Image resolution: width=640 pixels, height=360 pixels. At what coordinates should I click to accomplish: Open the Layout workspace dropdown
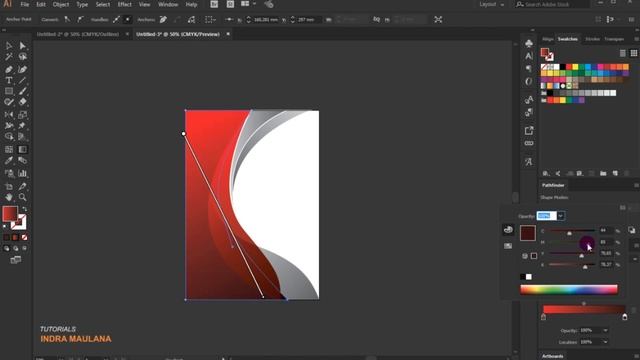491,4
